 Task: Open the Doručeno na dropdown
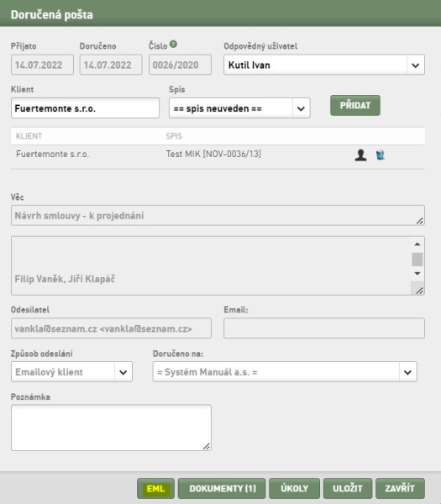407,372
